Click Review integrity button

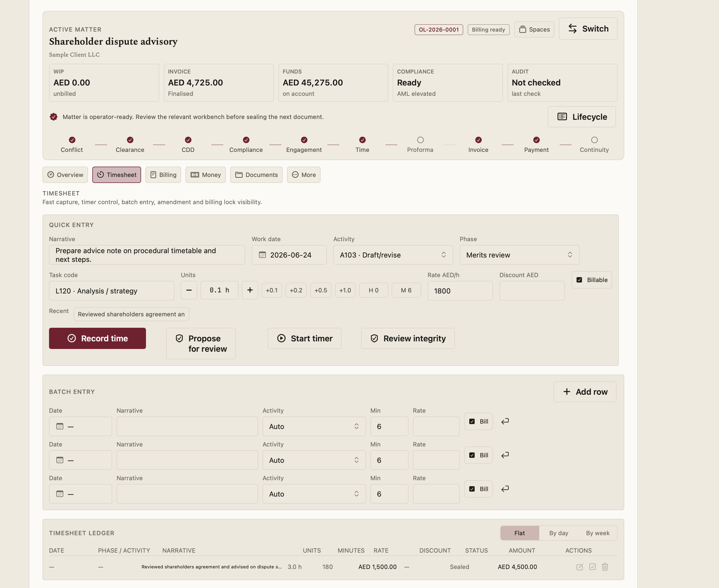tap(408, 338)
